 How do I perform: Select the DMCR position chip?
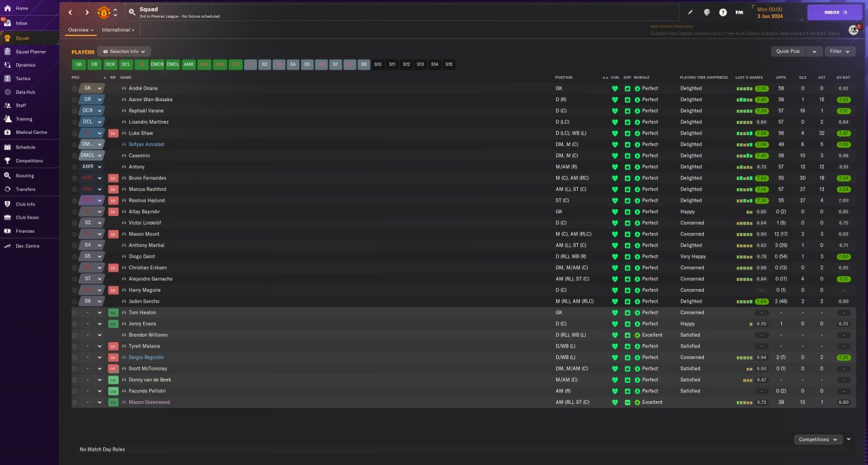(157, 64)
